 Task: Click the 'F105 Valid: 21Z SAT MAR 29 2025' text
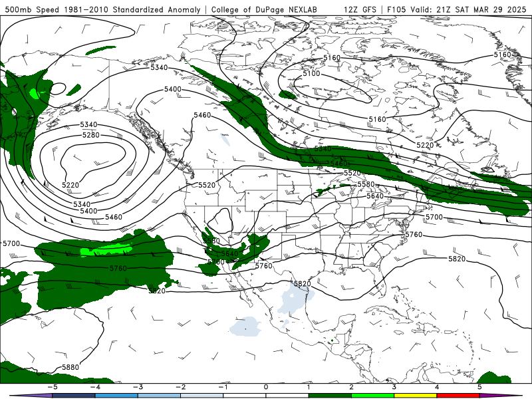457,9
